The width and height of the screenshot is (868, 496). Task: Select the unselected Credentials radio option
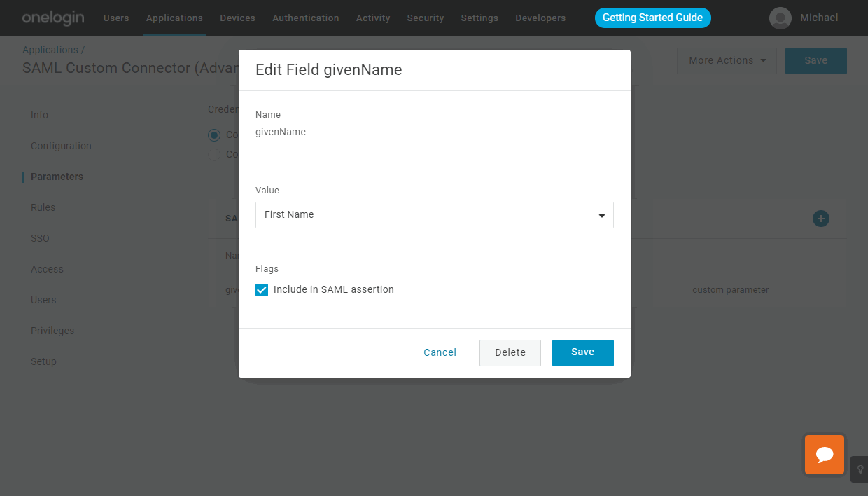(x=213, y=154)
